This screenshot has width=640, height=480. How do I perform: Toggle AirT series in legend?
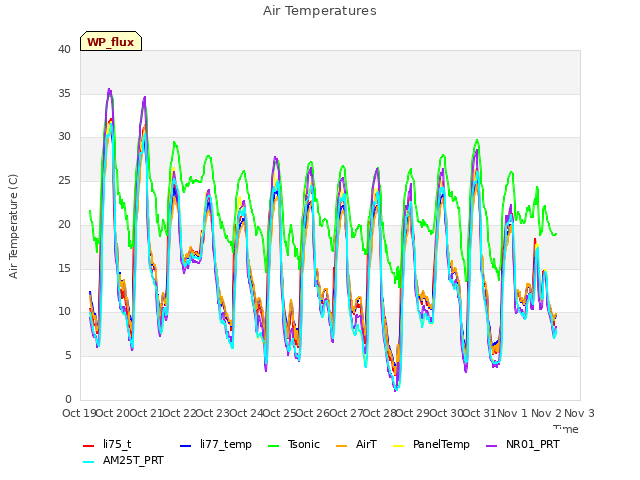click(x=356, y=444)
